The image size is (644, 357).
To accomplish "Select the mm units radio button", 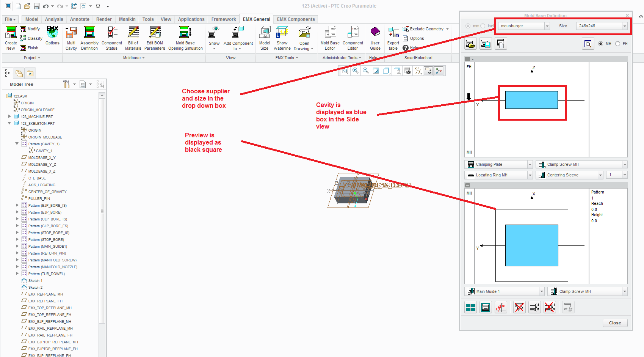I will pos(468,26).
